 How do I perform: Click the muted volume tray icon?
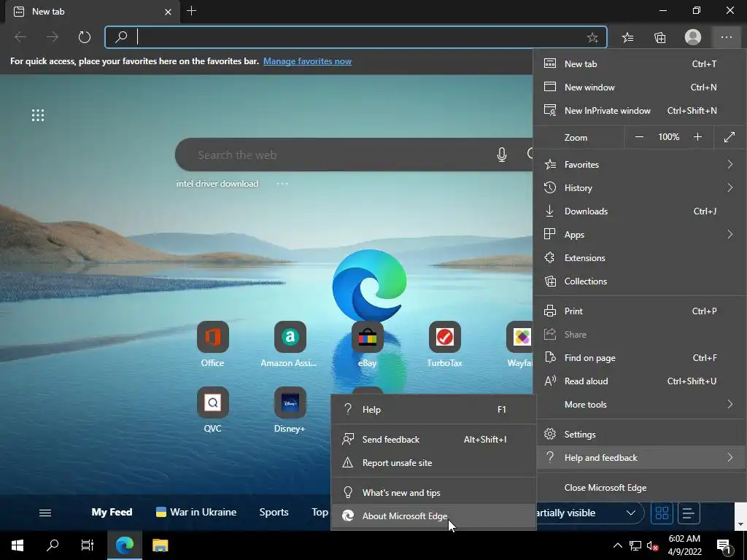click(x=652, y=545)
